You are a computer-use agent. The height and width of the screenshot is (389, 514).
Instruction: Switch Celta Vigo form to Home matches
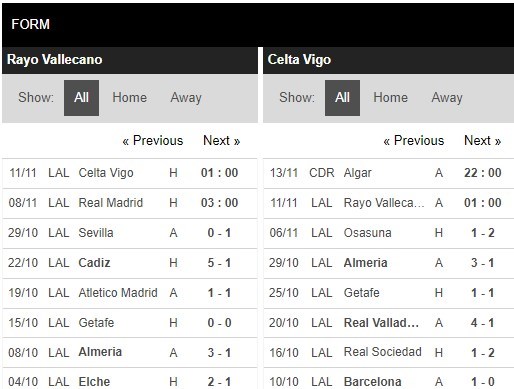pos(390,98)
